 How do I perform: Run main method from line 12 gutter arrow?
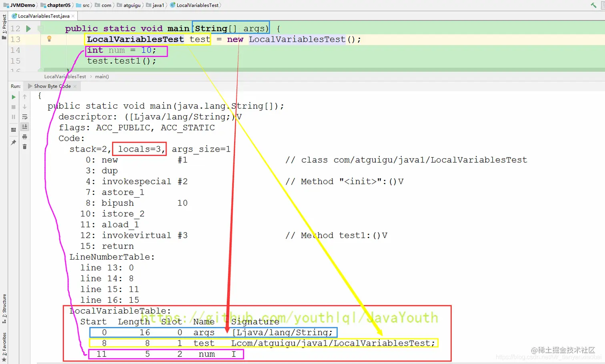point(28,29)
